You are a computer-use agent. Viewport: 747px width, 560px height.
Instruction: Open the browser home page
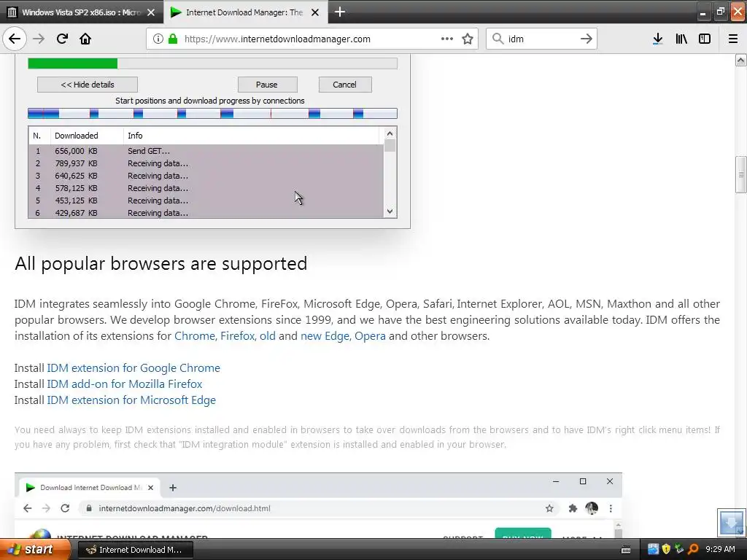click(x=85, y=39)
